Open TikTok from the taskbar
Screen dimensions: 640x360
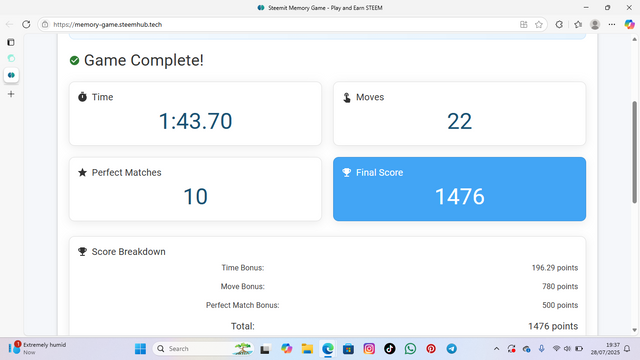(x=390, y=349)
